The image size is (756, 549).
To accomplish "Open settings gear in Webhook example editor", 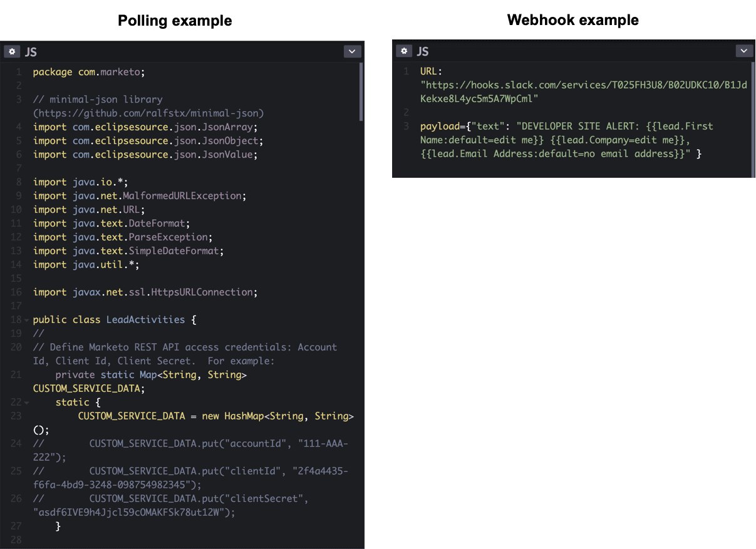I will click(x=405, y=51).
